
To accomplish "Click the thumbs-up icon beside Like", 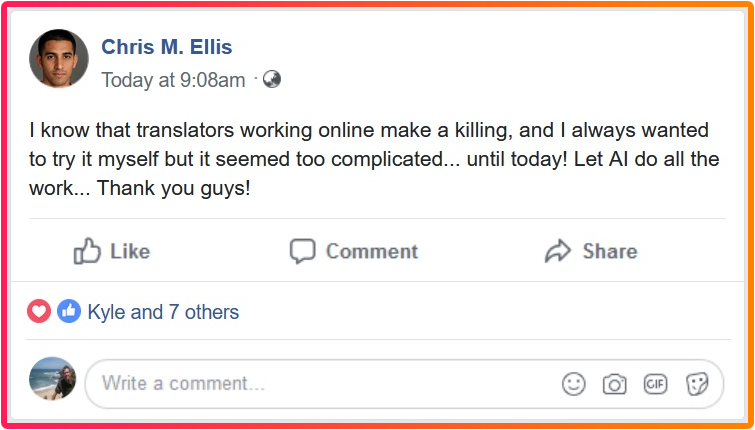I will pos(88,251).
